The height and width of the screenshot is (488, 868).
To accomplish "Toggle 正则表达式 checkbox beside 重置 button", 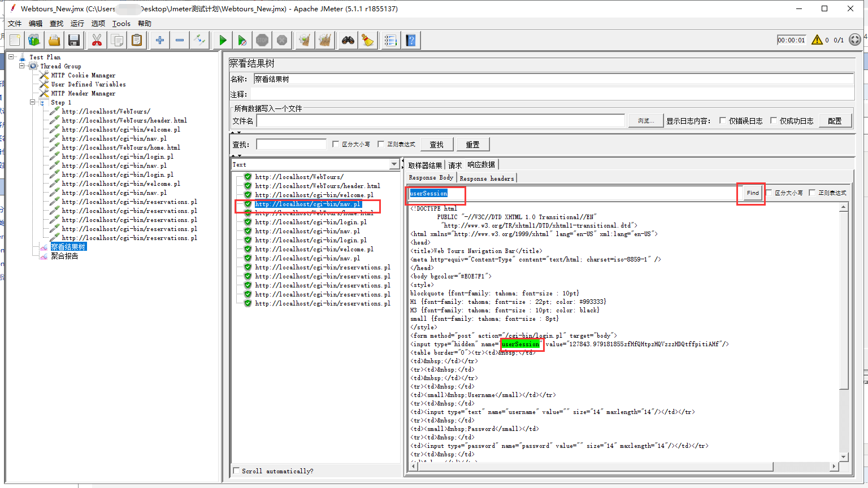I will click(381, 144).
